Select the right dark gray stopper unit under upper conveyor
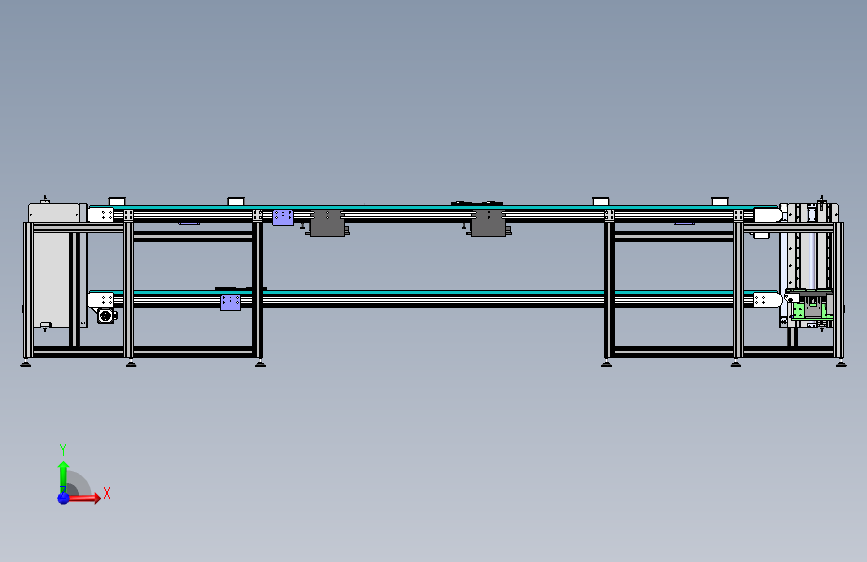Viewport: 867px width, 562px height. (488, 223)
